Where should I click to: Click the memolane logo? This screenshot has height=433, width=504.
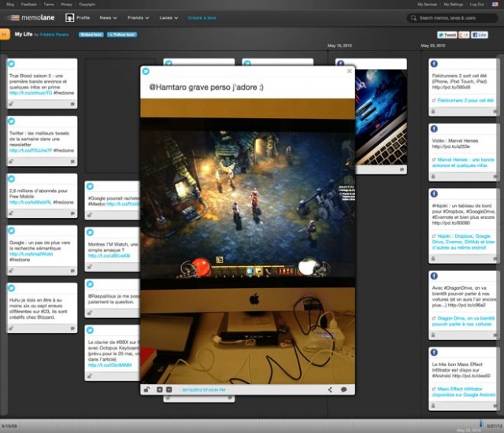pyautogui.click(x=32, y=17)
